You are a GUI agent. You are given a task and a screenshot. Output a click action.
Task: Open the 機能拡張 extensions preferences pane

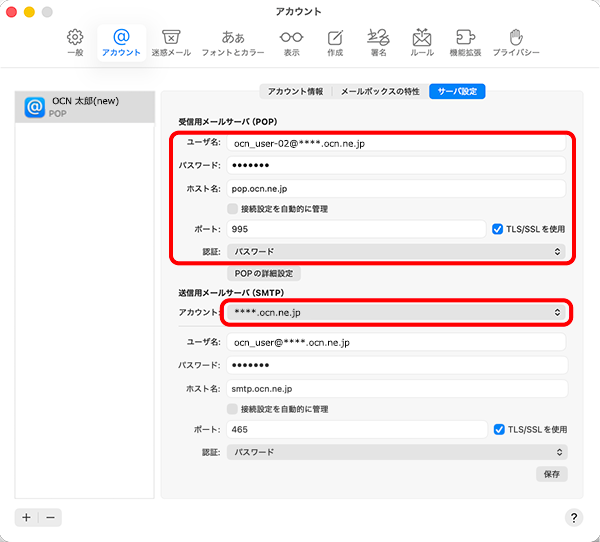(465, 42)
